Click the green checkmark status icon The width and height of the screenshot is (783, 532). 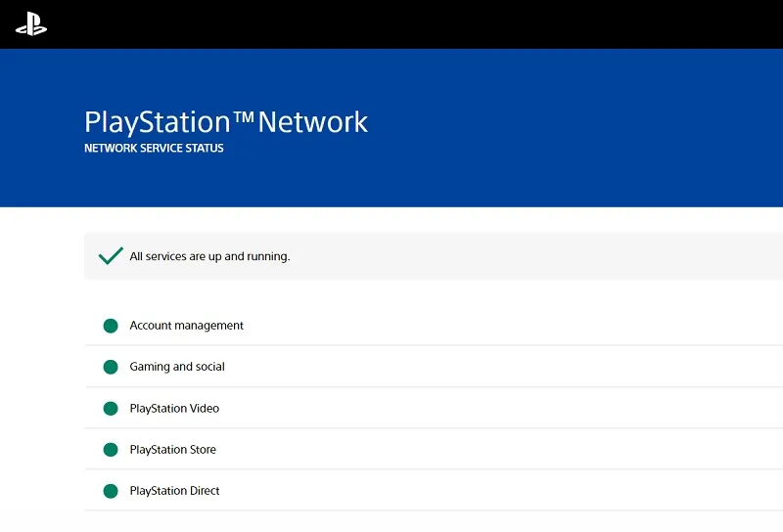(111, 255)
